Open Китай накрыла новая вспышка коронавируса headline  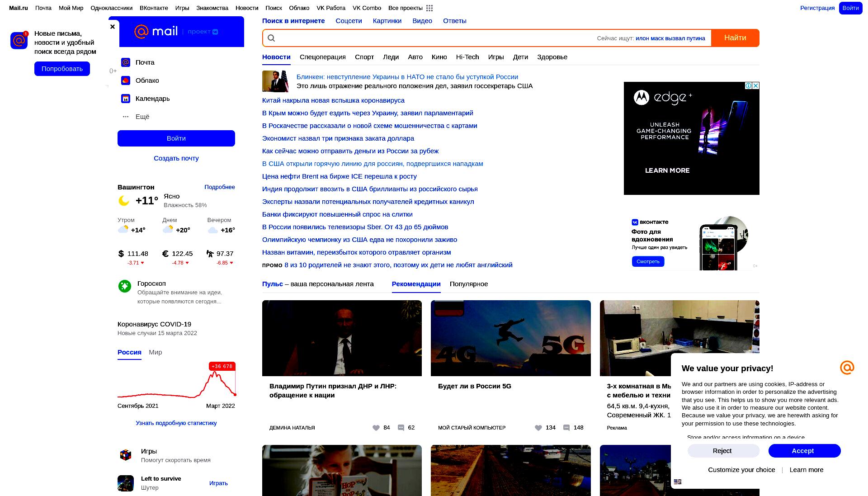(333, 100)
